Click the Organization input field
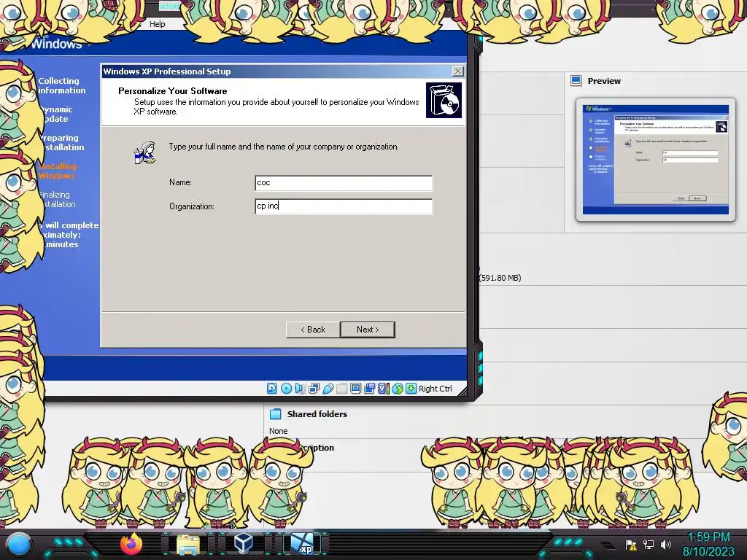Screen dimensions: 747x560 [344, 206]
